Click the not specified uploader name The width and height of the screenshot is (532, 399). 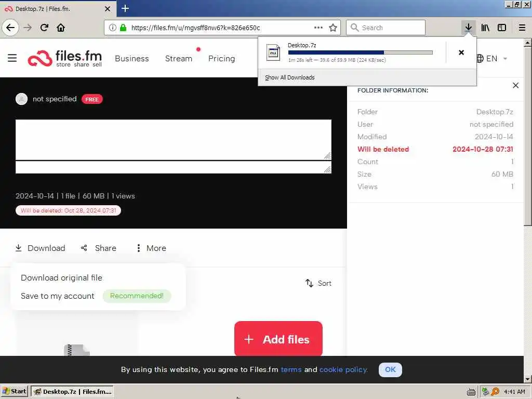click(x=55, y=99)
